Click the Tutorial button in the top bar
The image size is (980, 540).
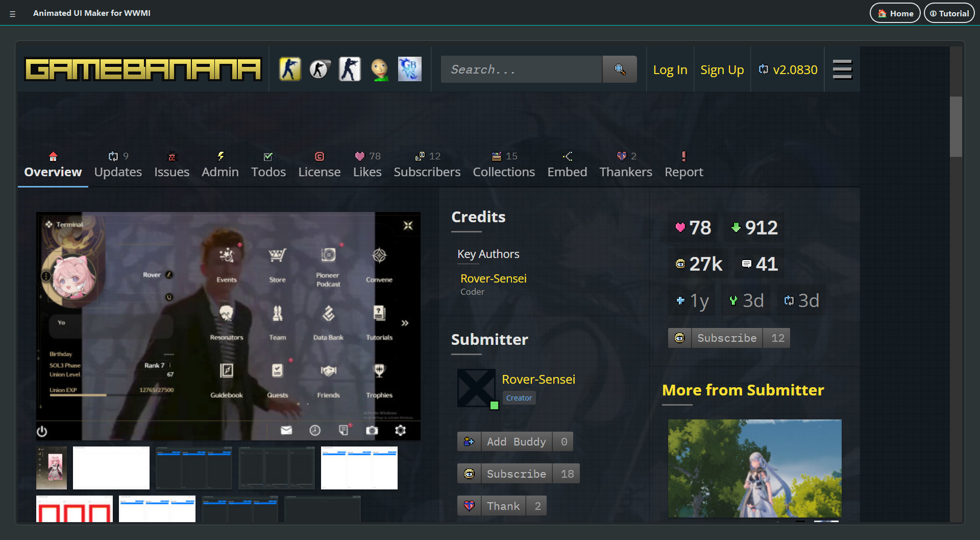pos(949,13)
